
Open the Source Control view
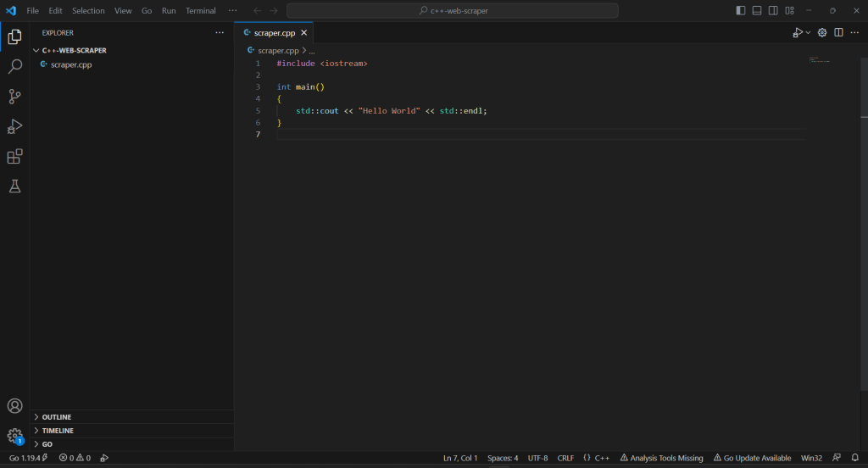coord(14,97)
